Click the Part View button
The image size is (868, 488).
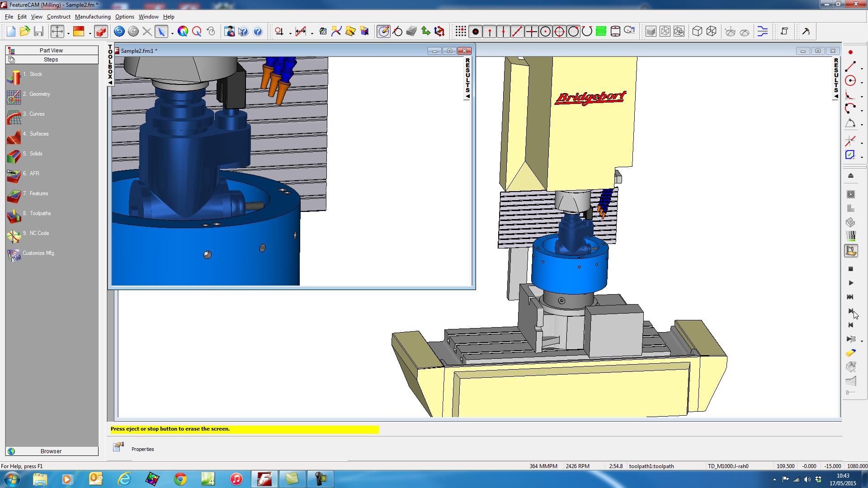52,50
